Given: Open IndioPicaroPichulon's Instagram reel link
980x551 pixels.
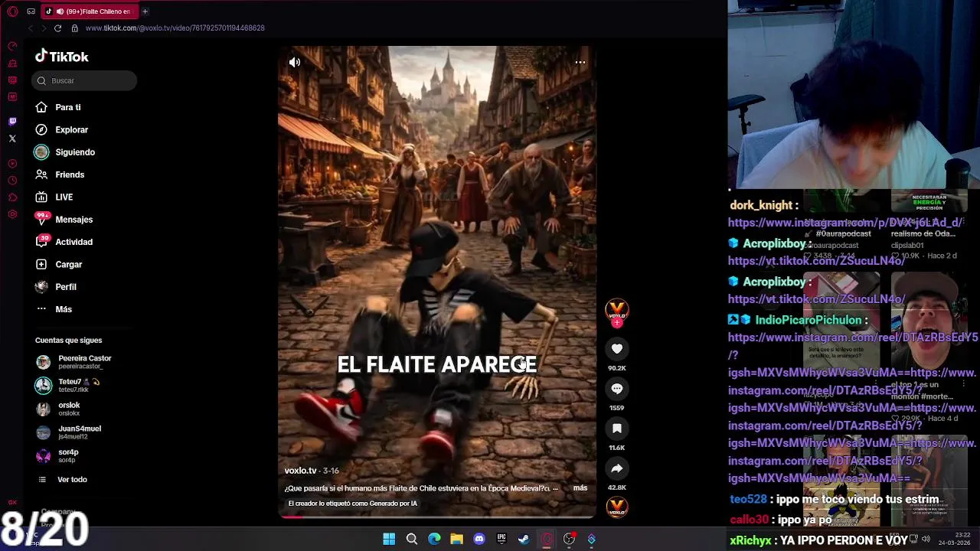Looking at the screenshot, I should tap(852, 408).
